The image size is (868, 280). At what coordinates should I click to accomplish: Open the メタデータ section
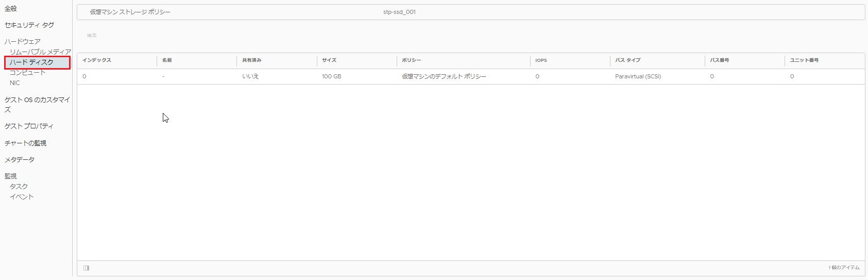(20, 160)
